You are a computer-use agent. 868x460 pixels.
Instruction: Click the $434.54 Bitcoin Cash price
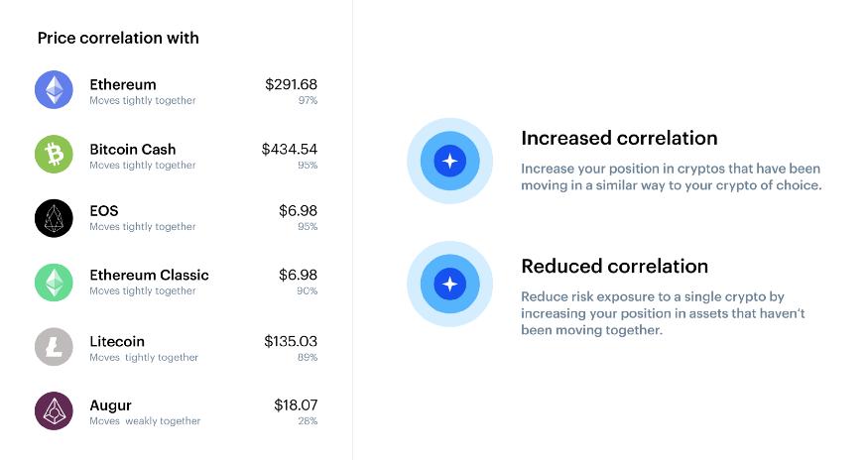pos(289,150)
